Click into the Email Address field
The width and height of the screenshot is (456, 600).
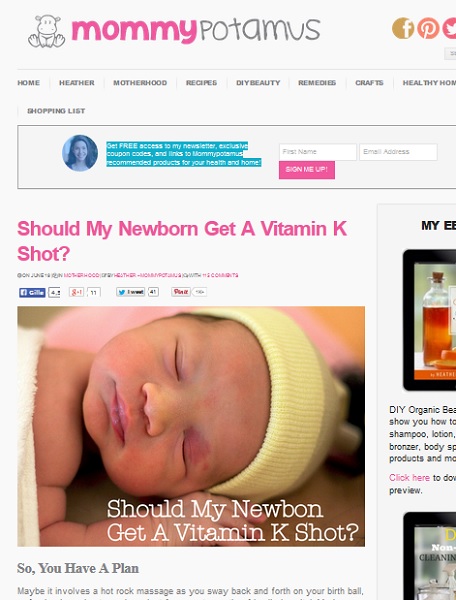[398, 152]
